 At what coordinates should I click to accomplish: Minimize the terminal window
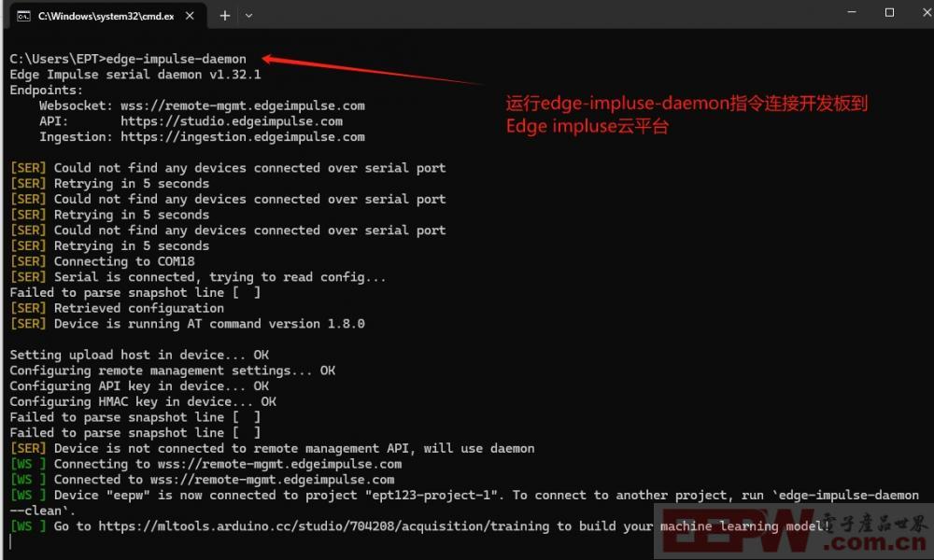pyautogui.click(x=852, y=12)
